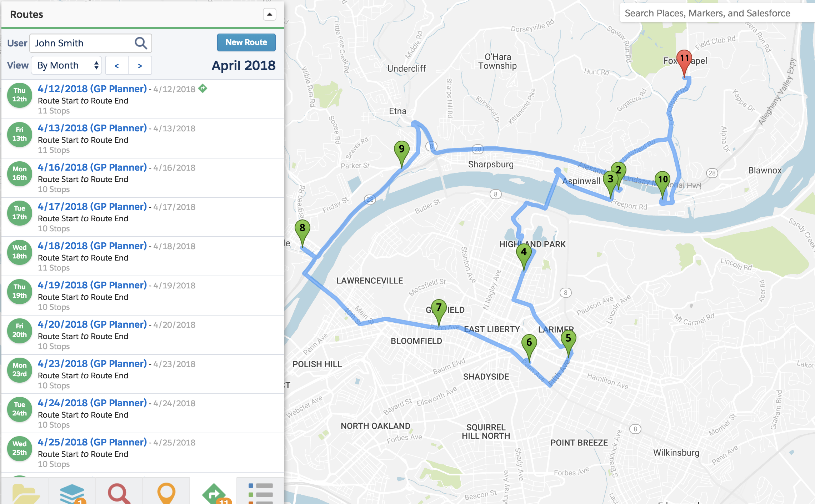The height and width of the screenshot is (504, 815).
Task: Click the Fri 20th date badge
Action: [x=20, y=331]
